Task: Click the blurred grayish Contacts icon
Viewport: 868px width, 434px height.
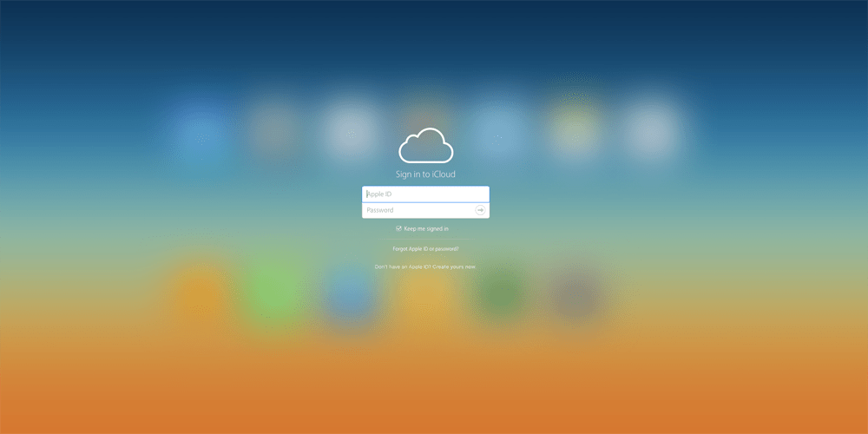Action: click(x=273, y=131)
